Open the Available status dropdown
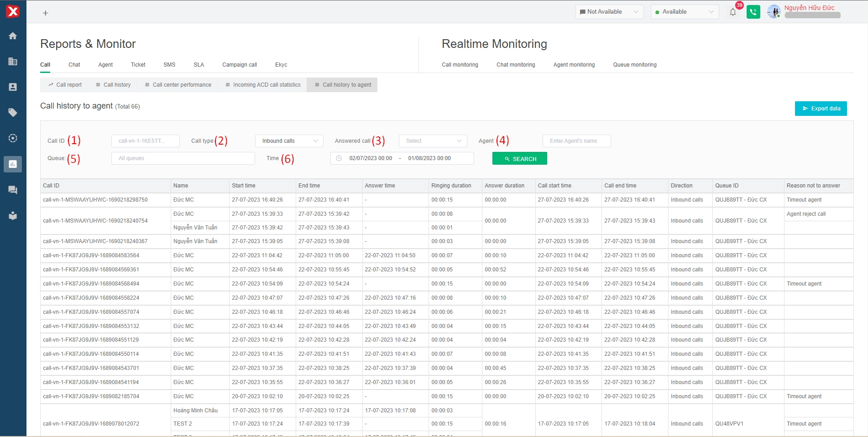This screenshot has height=437, width=868. click(685, 12)
